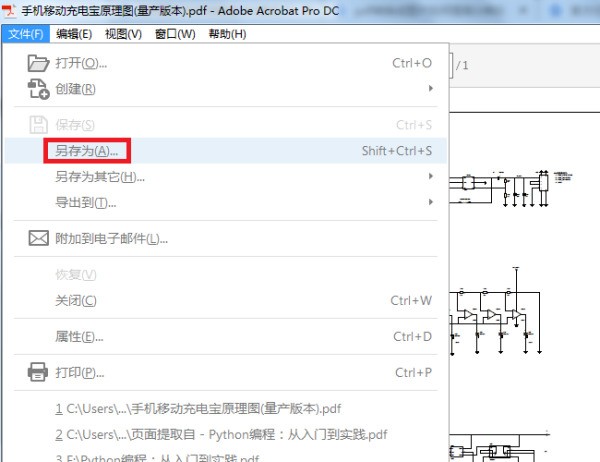Click the Ctrl+D shortcut text

(x=412, y=336)
